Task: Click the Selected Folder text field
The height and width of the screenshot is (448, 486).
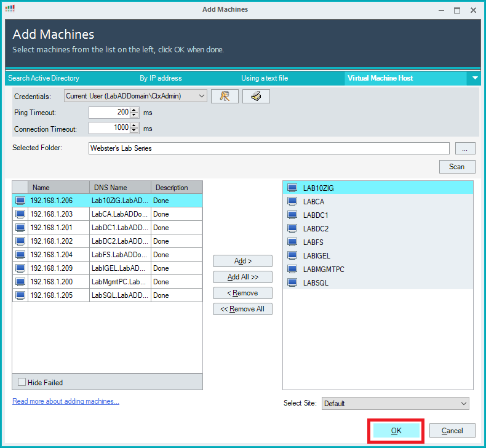Action: [268, 148]
